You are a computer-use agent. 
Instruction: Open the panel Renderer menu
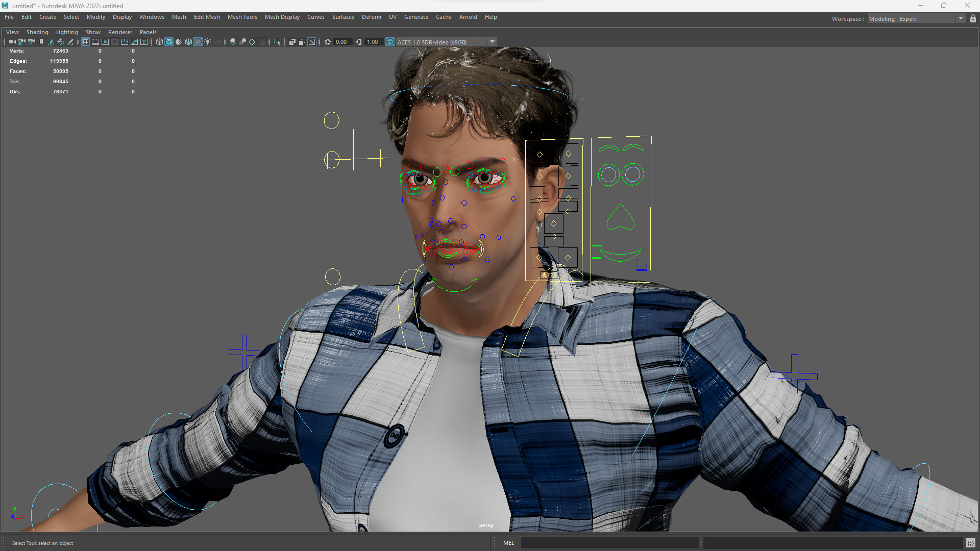(x=120, y=32)
